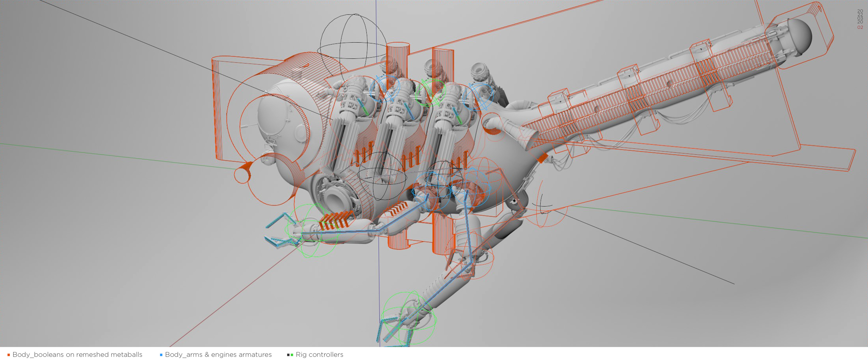Click the vertical 2022 03 20 date stamp
The width and height of the screenshot is (868, 363).
point(860,16)
